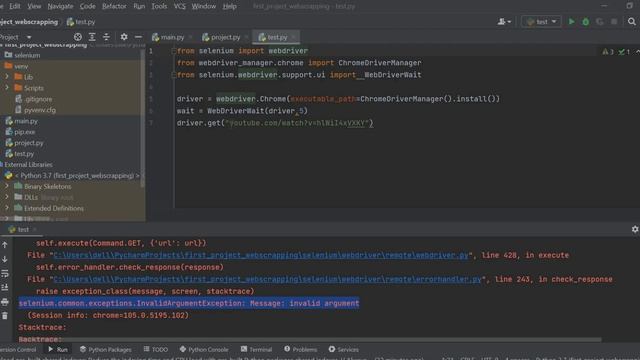Viewport: 640px width, 360px height.
Task: Switch to project.py editor tab
Action: pos(221,37)
